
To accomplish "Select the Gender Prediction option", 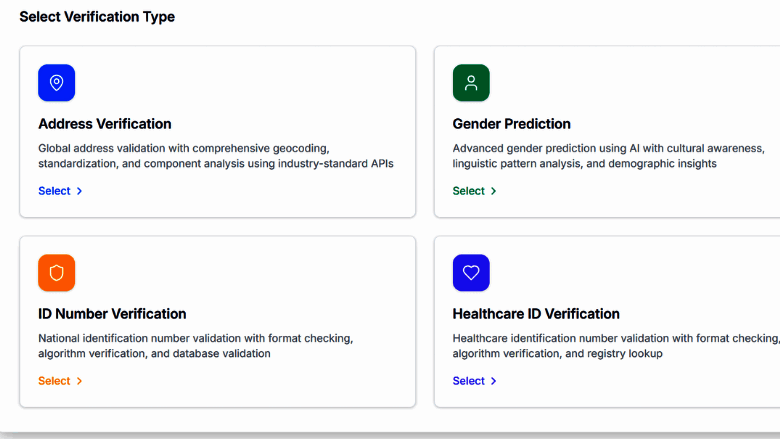I will point(468,191).
